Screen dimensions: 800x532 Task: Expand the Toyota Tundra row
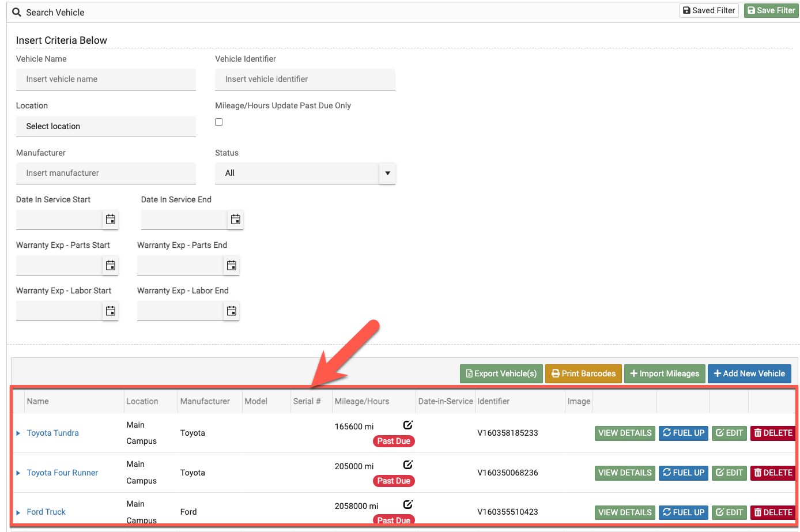[x=18, y=433]
